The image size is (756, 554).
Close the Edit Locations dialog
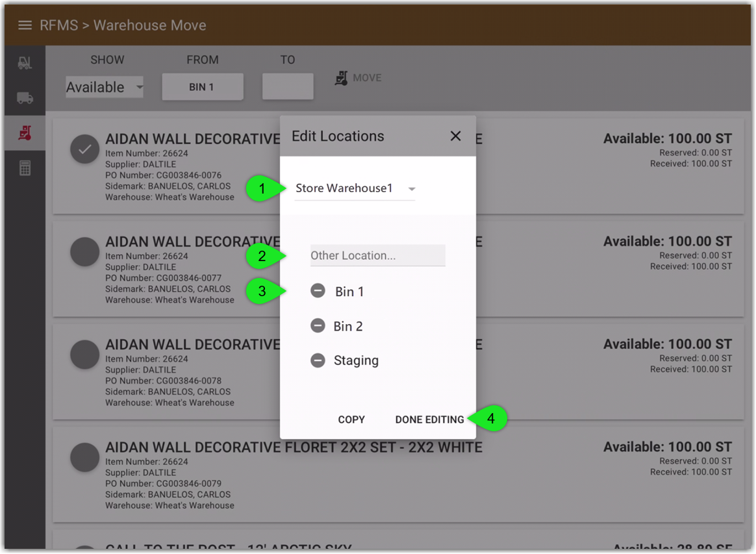(x=455, y=136)
